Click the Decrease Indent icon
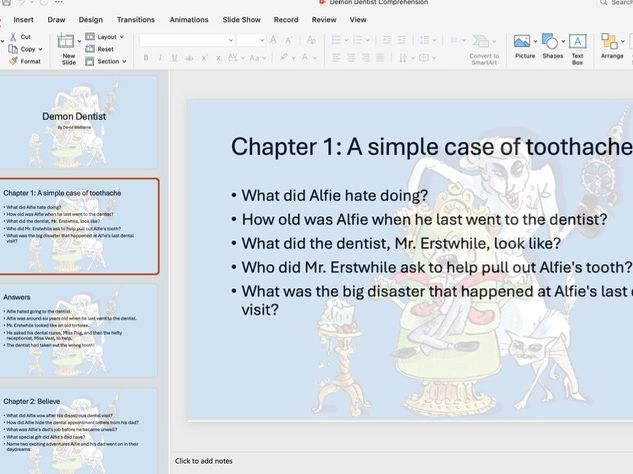This screenshot has height=474, width=633. tap(387, 40)
